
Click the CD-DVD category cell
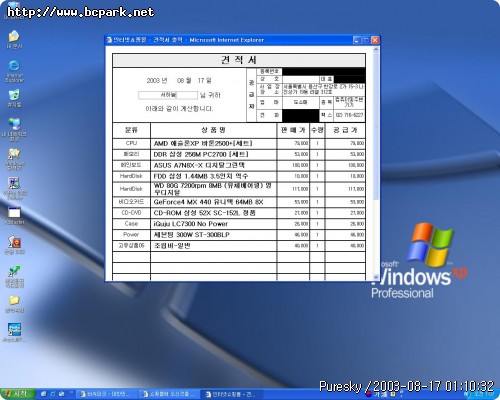131,213
